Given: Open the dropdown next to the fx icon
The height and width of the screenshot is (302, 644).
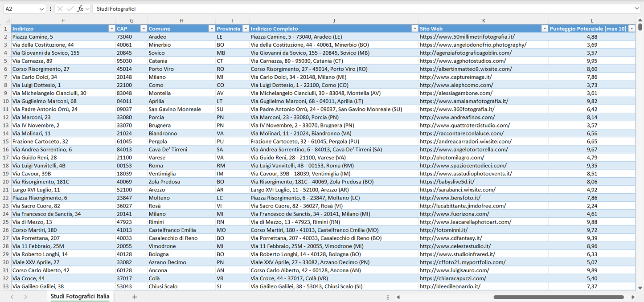Looking at the screenshot, I should pyautogui.click(x=87, y=8).
